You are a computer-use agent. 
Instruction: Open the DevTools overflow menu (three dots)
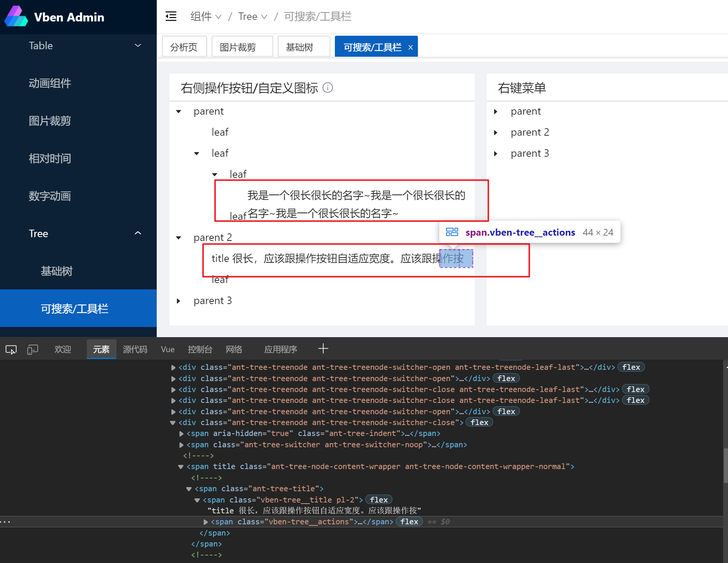[6, 521]
